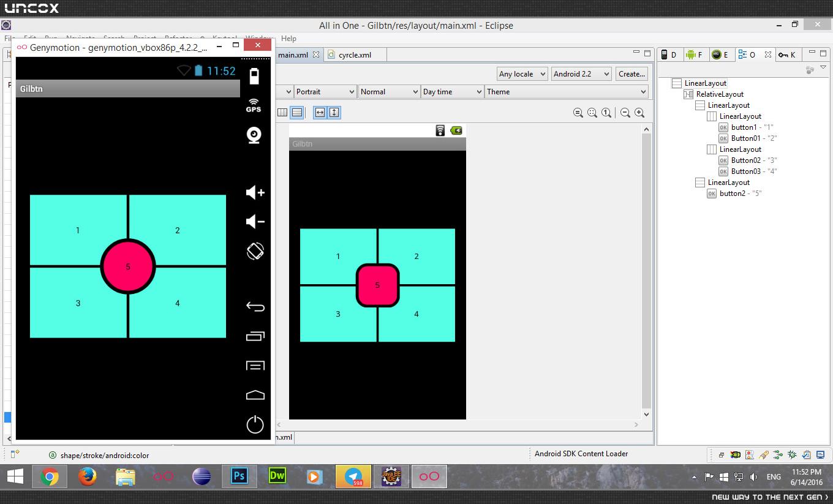Open the Theme dropdown
833x504 pixels.
point(567,92)
